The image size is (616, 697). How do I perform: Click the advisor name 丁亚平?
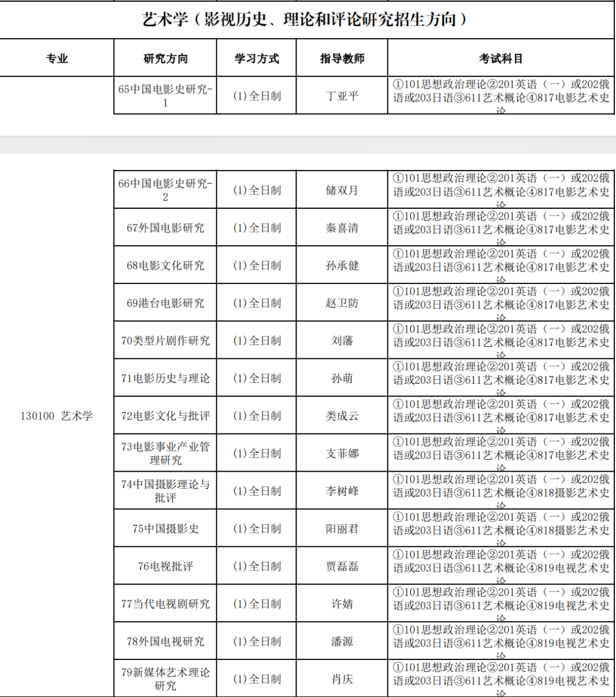click(342, 96)
